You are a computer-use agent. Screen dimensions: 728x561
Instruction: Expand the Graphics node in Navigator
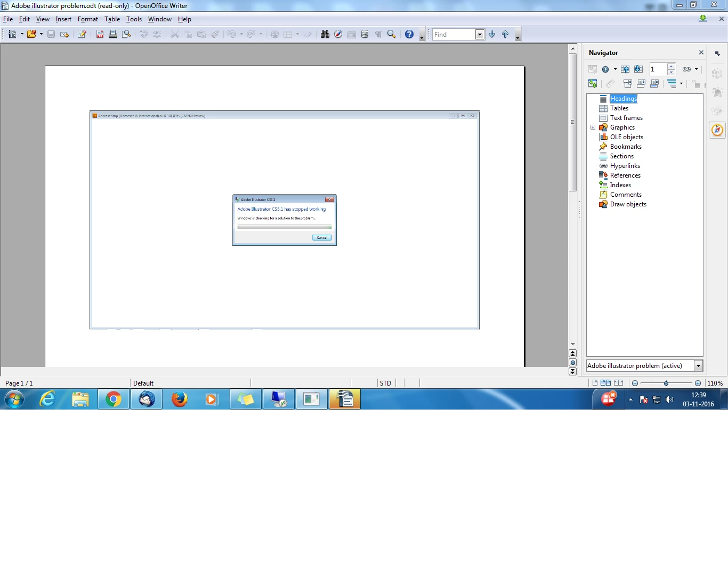pos(593,127)
